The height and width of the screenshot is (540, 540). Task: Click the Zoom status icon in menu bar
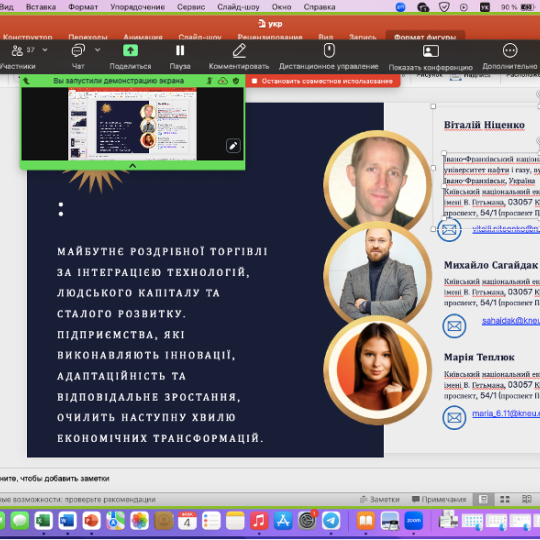(400, 7)
